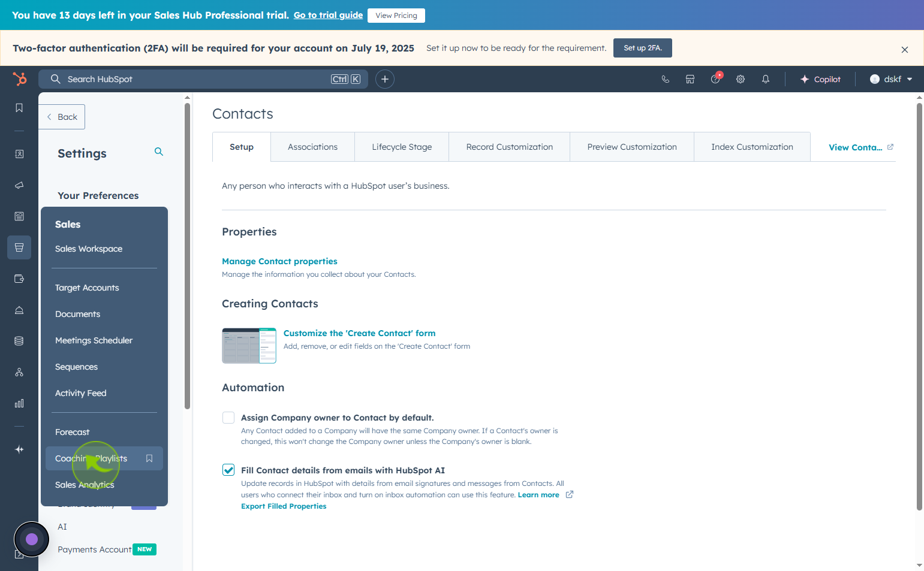Enable Assign Company owner to Contact checkbox
This screenshot has width=924, height=571.
[x=228, y=418]
